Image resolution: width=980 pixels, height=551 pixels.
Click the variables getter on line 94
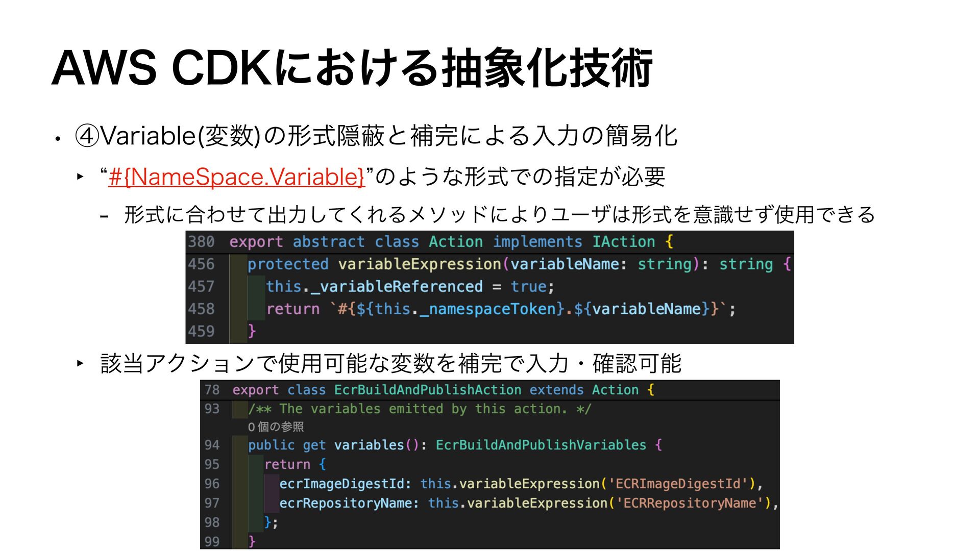coord(369,445)
